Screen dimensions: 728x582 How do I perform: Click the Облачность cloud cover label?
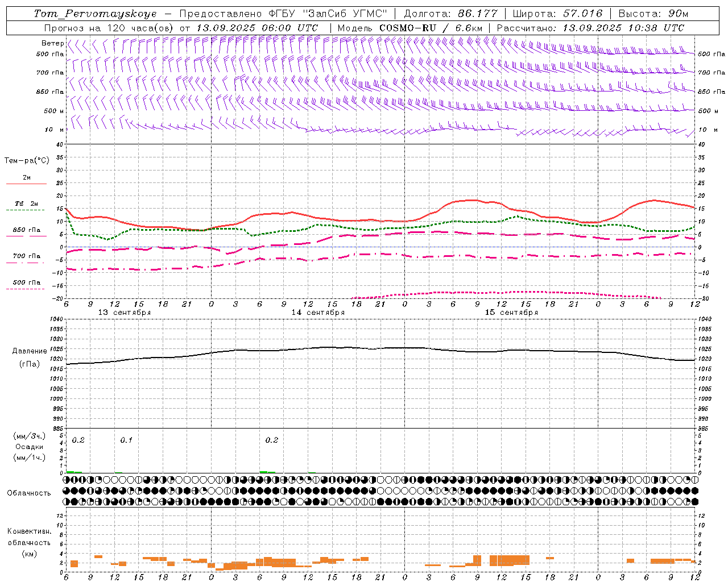click(29, 493)
